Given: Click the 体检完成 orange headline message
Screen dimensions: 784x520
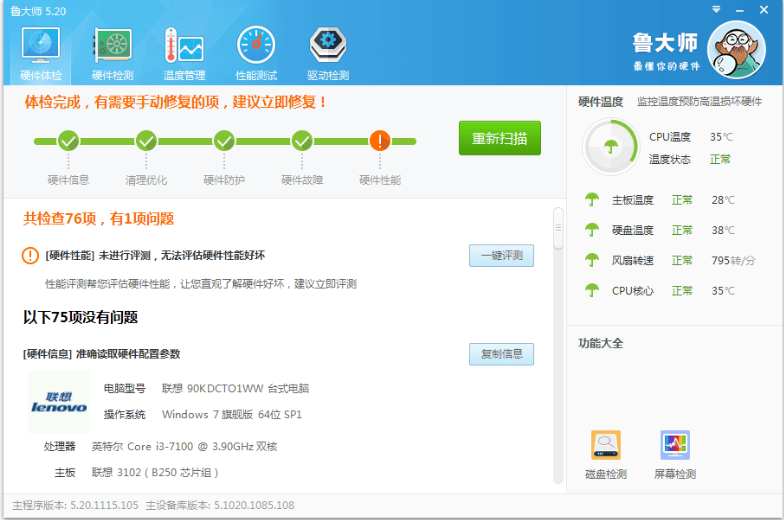Looking at the screenshot, I should coord(176,102).
